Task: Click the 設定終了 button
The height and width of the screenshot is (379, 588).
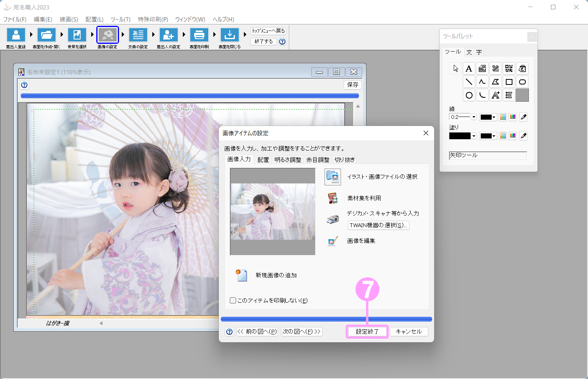Action: coord(367,332)
